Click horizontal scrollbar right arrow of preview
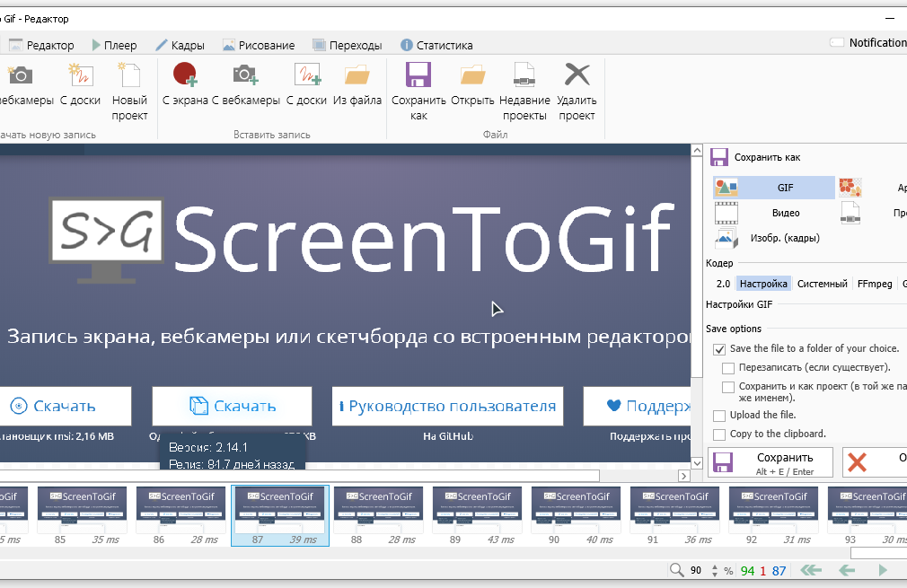The image size is (907, 588). (684, 476)
